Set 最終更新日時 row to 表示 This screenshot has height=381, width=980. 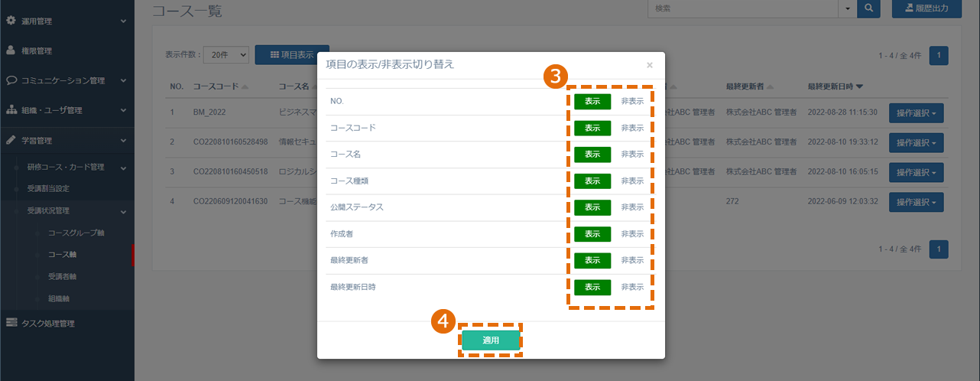tap(592, 287)
